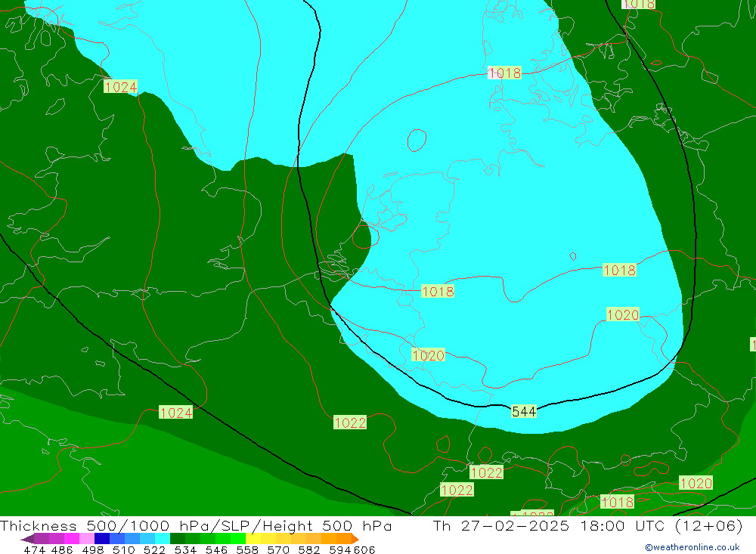This screenshot has height=554, width=756.
Task: Click the 544 height contour label
Action: 524,411
